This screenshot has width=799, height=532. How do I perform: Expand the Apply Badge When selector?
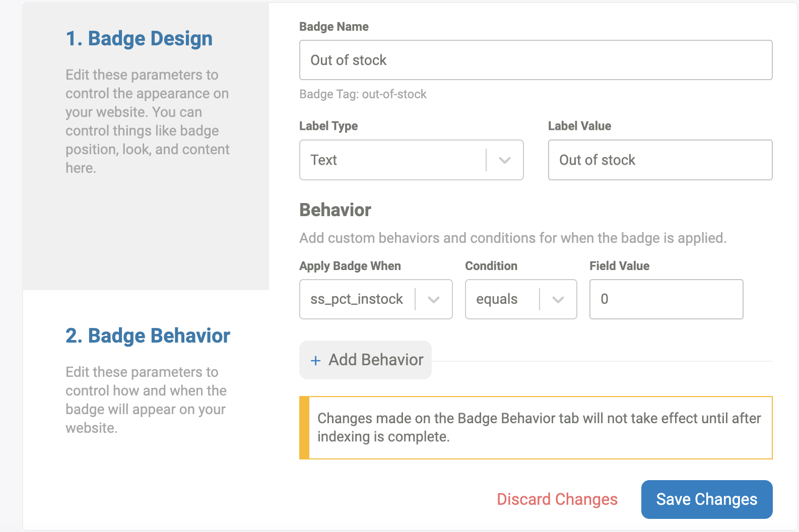[375, 299]
